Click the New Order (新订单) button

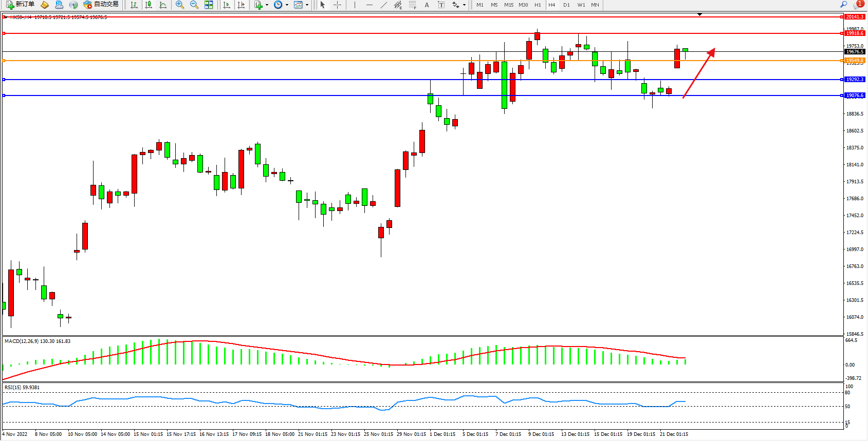21,5
